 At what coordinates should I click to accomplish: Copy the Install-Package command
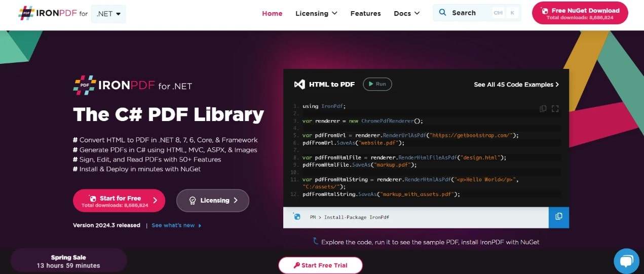pos(559,217)
